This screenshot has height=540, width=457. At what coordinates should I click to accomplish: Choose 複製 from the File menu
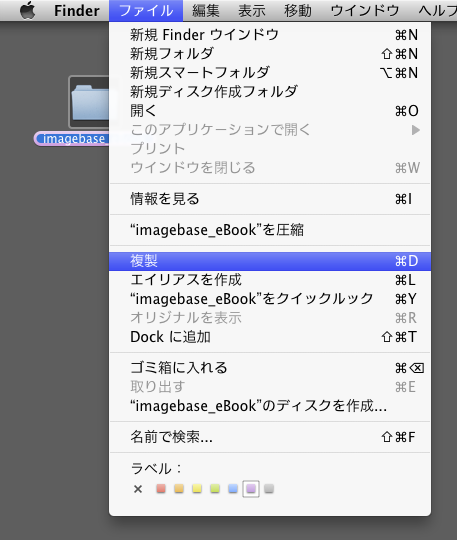tap(270, 261)
